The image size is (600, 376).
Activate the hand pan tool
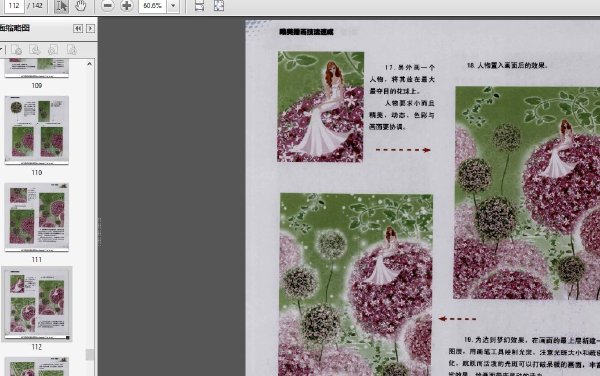click(x=80, y=6)
